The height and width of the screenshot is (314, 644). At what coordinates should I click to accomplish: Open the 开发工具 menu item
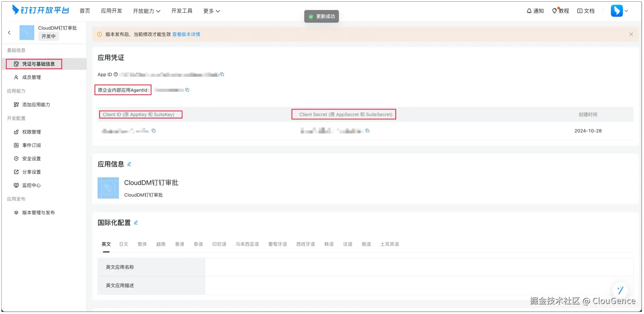tap(182, 11)
